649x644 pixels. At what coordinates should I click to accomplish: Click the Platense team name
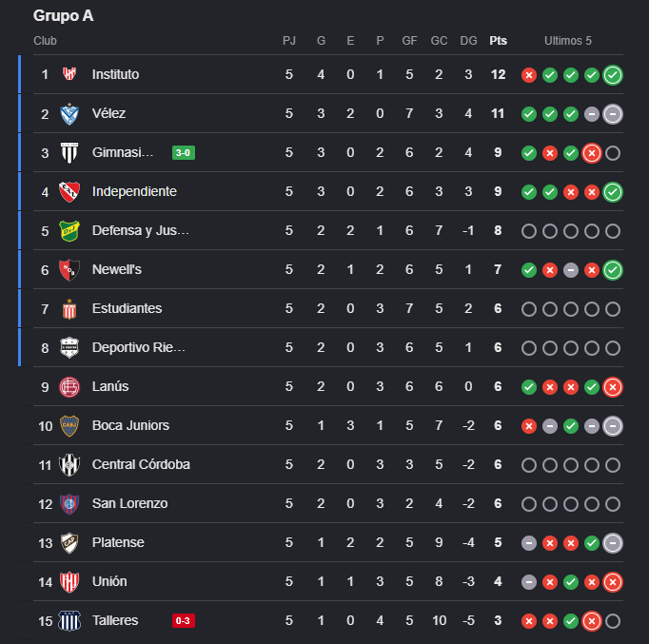point(118,542)
